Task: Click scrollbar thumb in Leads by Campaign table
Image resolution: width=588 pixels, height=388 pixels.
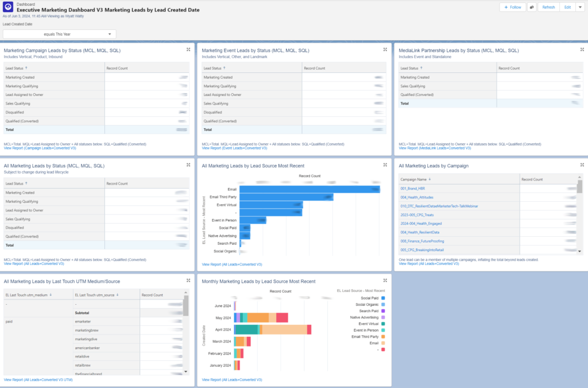Action: point(580,186)
